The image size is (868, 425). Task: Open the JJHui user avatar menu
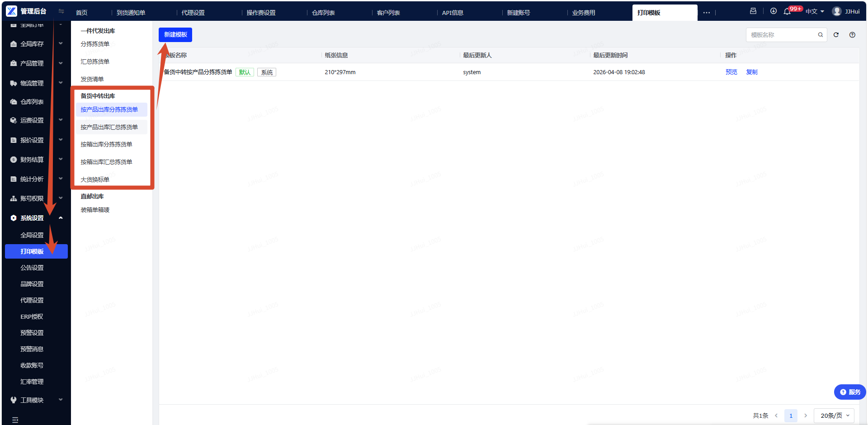pos(837,11)
